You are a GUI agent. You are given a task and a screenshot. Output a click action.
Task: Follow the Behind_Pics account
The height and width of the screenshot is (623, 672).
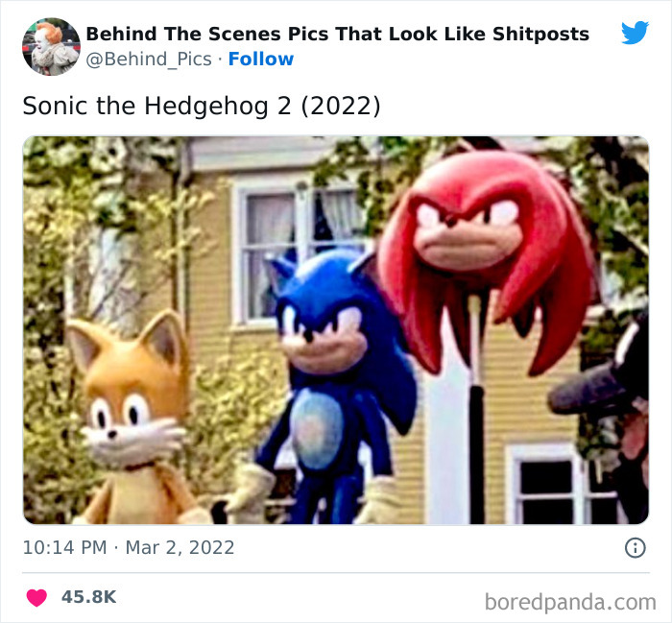[261, 60]
